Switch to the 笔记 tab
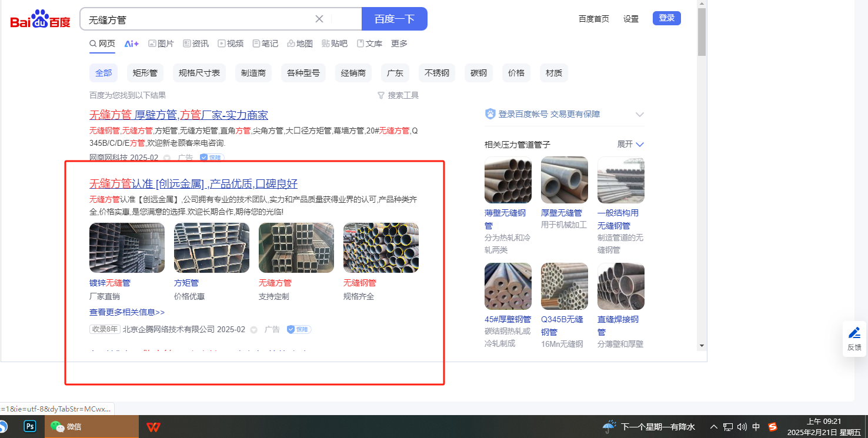Image resolution: width=868 pixels, height=438 pixels. (x=265, y=44)
